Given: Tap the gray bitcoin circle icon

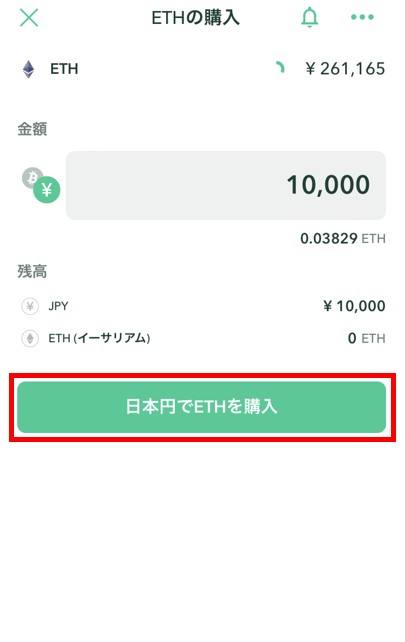Looking at the screenshot, I should (x=31, y=176).
